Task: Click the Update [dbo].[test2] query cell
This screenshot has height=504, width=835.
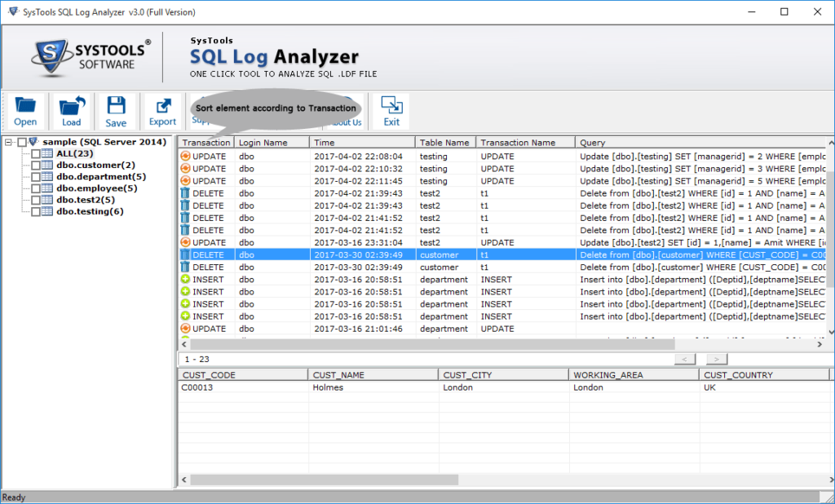Action: (700, 242)
